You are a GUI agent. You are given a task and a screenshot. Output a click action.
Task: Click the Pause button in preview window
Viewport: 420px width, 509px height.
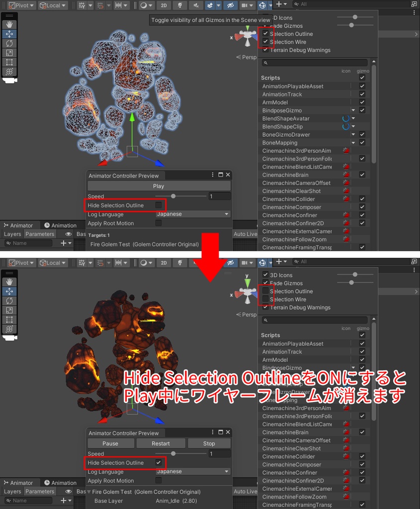click(x=111, y=443)
